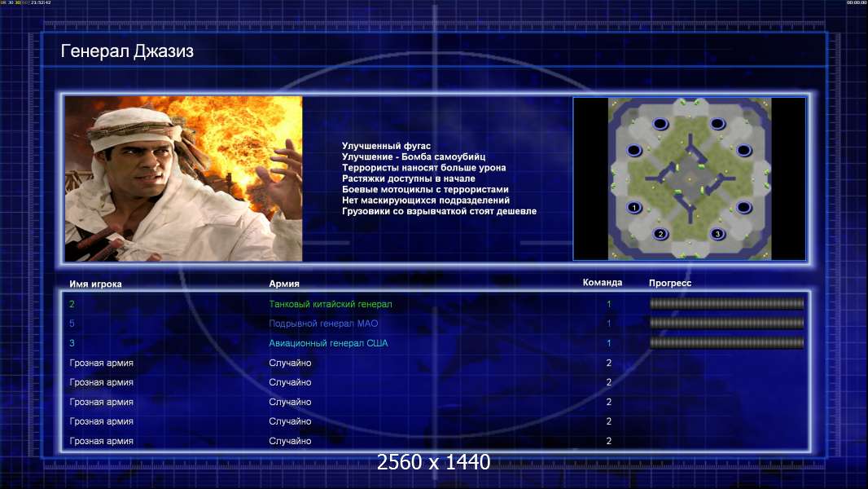Click the 'Имя игрока' column header
This screenshot has width=868, height=489.
point(95,284)
